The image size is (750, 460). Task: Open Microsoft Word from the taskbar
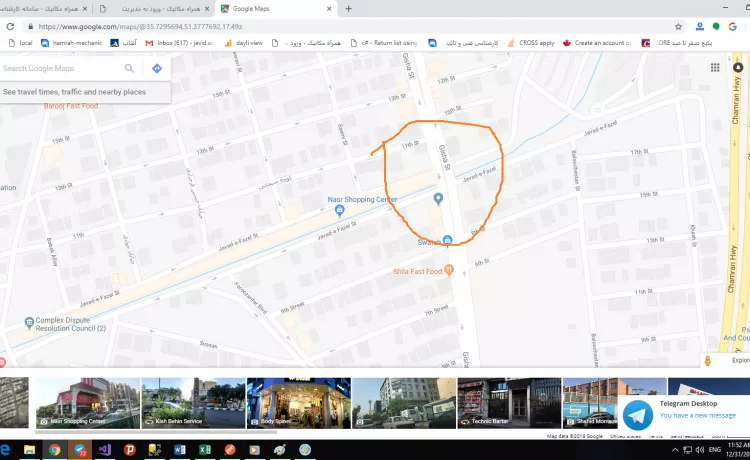[180, 449]
